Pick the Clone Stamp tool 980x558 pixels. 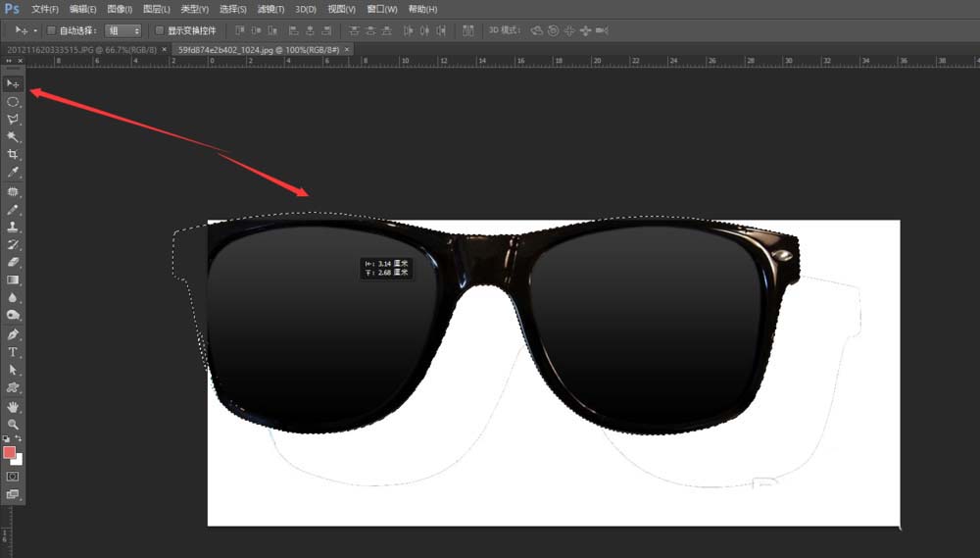[14, 227]
